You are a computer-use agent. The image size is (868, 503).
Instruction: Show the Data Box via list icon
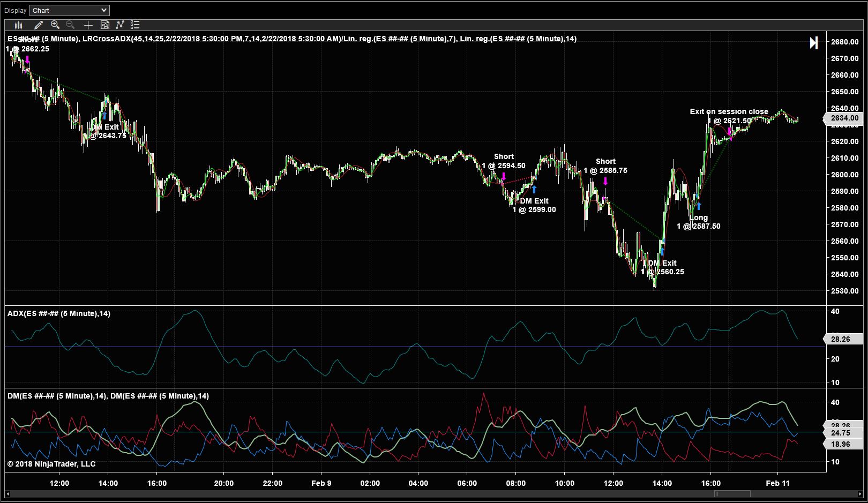point(134,25)
